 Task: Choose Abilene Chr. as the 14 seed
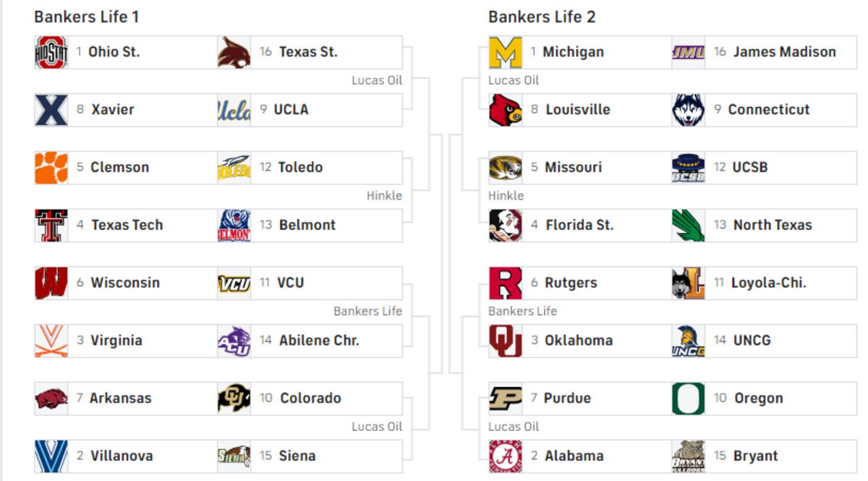tap(310, 341)
